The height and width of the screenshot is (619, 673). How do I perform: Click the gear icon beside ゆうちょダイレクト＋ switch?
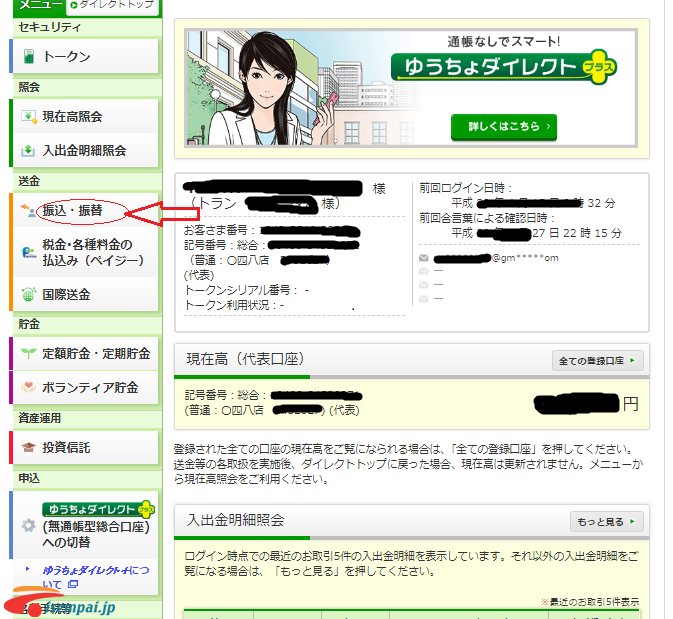tap(28, 525)
